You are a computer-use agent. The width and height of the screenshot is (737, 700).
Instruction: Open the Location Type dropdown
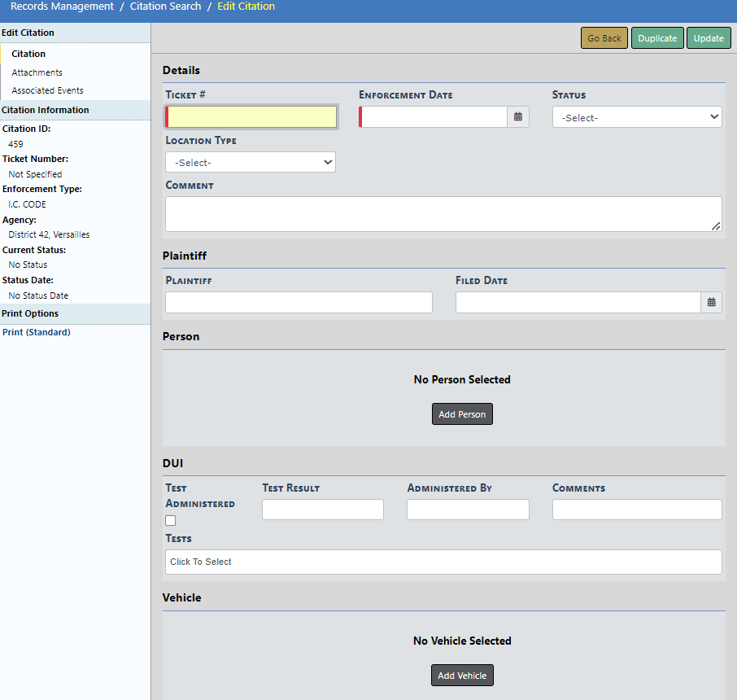(251, 162)
